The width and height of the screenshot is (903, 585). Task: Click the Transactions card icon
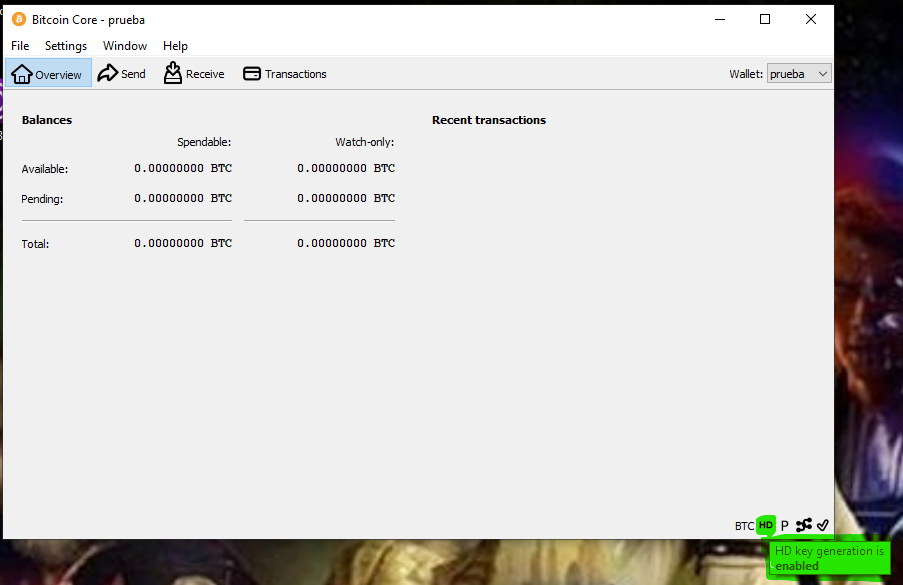[x=251, y=73]
